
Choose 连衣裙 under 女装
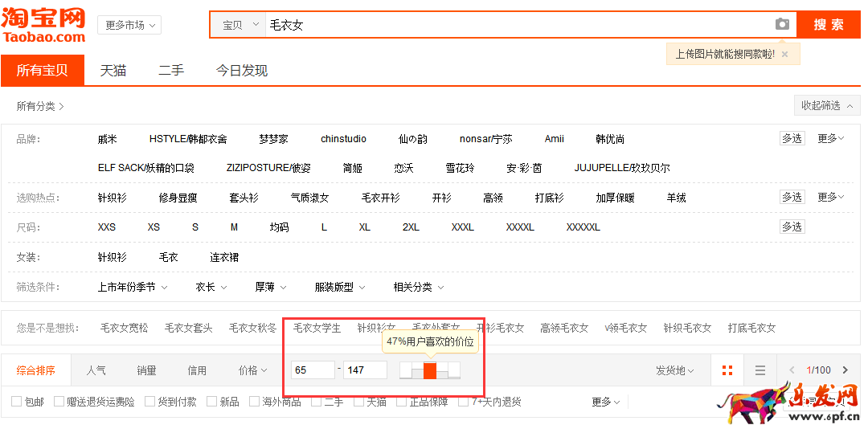tap(224, 257)
